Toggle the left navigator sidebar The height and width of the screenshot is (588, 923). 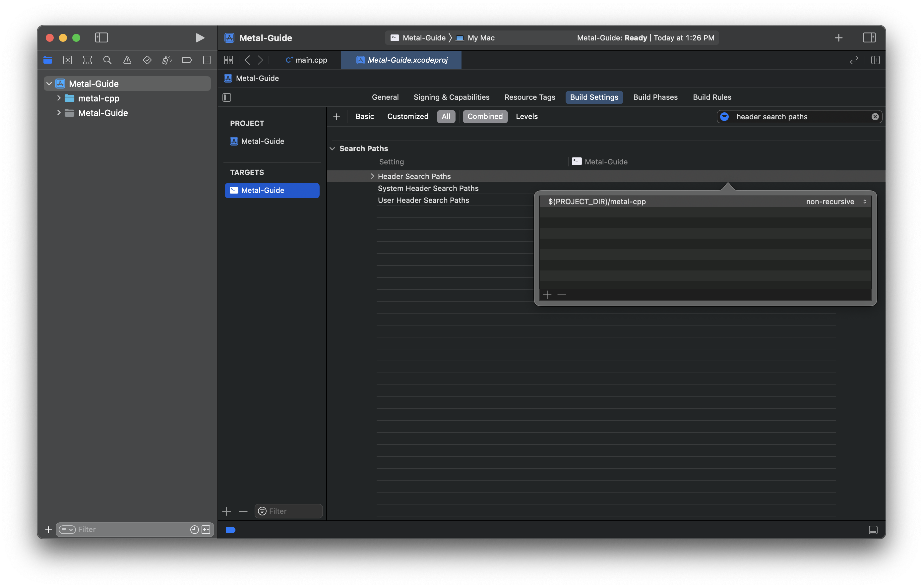(101, 37)
